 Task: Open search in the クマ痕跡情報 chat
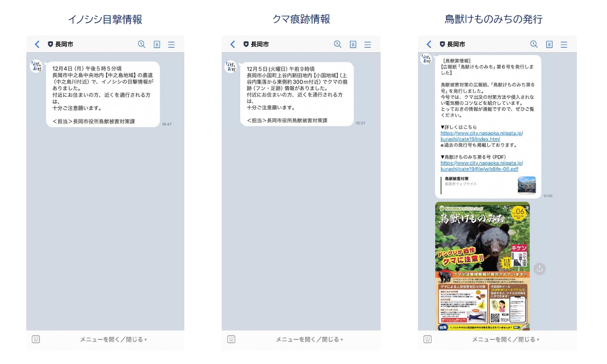pos(338,44)
